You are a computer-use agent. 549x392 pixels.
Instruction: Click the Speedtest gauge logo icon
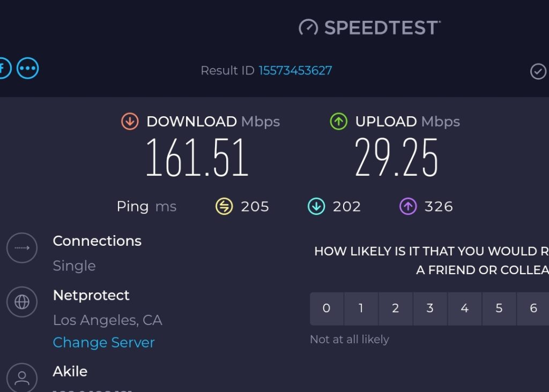pos(308,28)
